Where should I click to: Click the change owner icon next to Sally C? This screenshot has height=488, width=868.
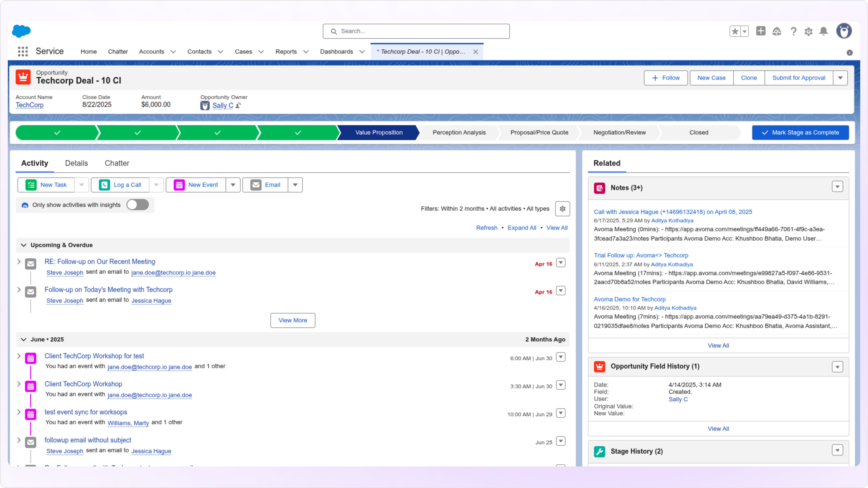[238, 105]
